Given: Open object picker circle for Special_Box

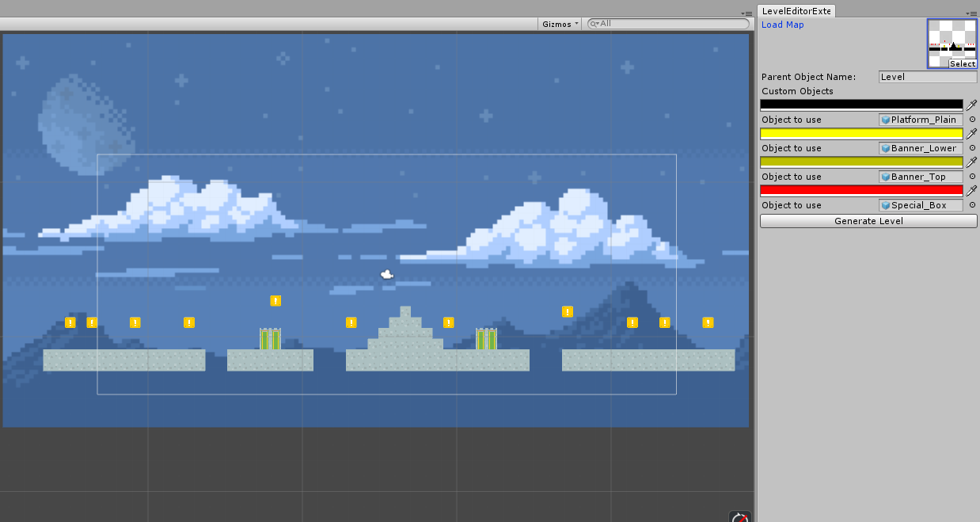Looking at the screenshot, I should (x=972, y=205).
